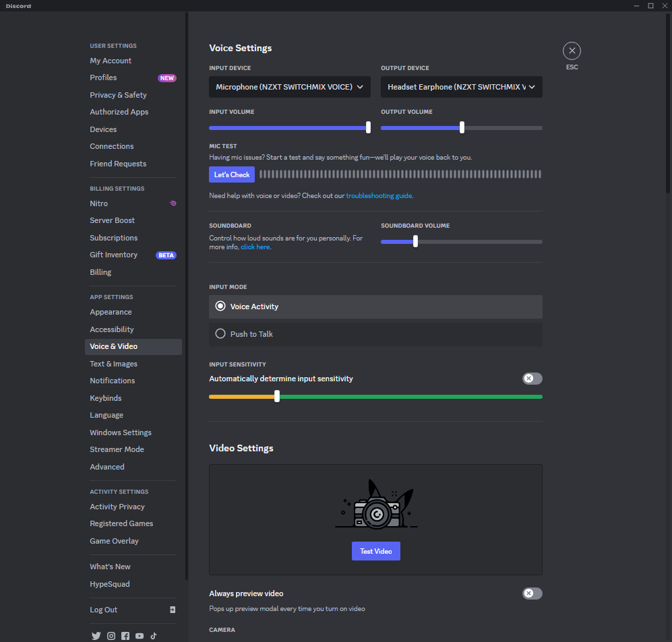The image size is (672, 642).
Task: Open Notifications settings
Action: 133,381
